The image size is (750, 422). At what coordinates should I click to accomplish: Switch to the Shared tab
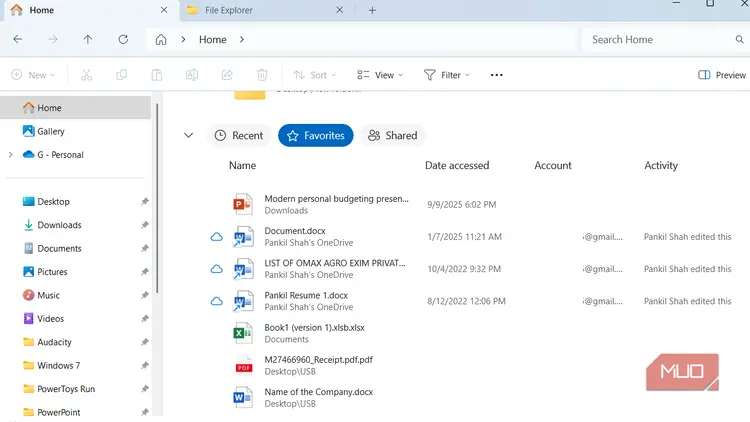pos(393,135)
